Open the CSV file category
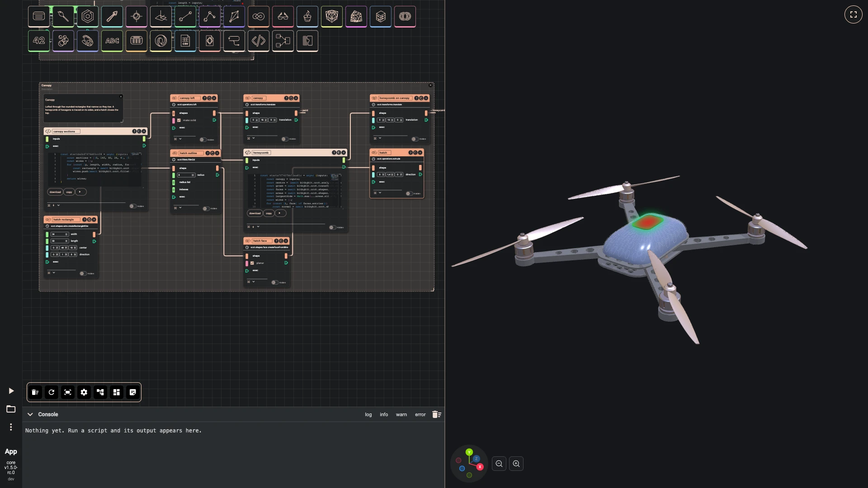The width and height of the screenshot is (868, 488). coord(185,41)
